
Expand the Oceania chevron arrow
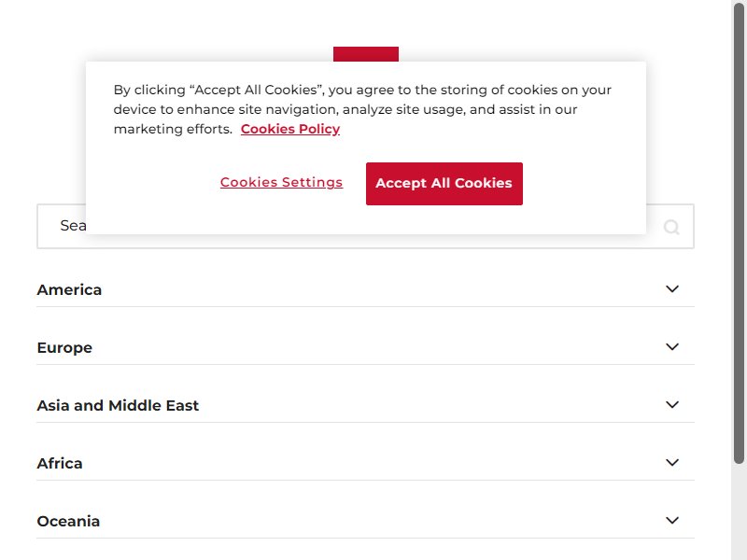[x=672, y=521]
